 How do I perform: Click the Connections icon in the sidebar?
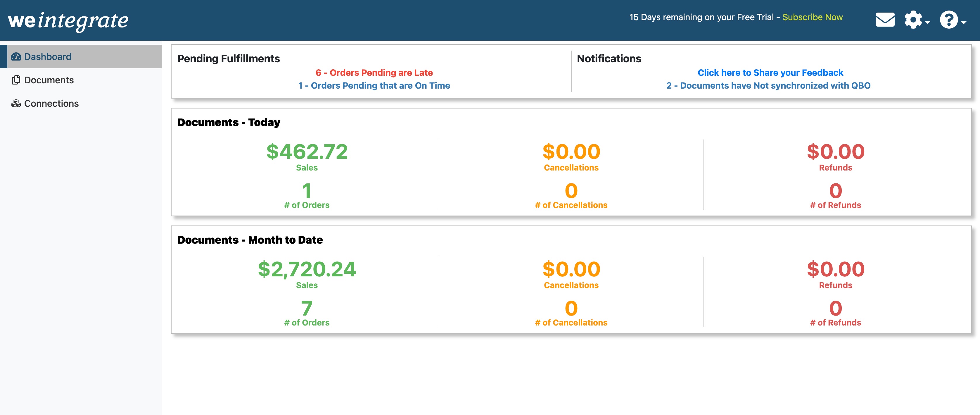[16, 103]
